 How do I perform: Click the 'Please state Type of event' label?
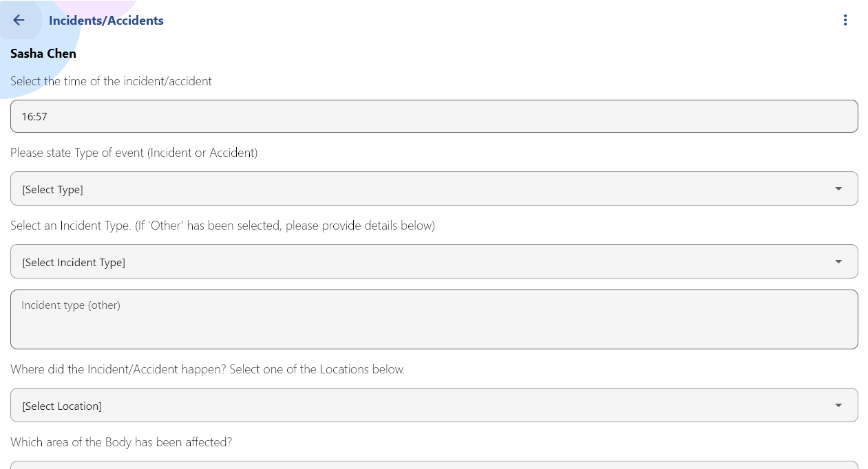click(x=134, y=153)
